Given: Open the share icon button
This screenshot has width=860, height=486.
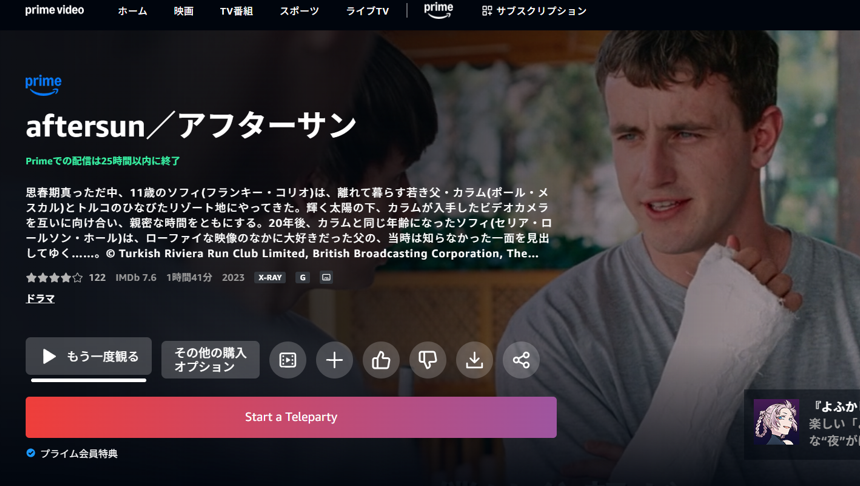Looking at the screenshot, I should point(521,360).
